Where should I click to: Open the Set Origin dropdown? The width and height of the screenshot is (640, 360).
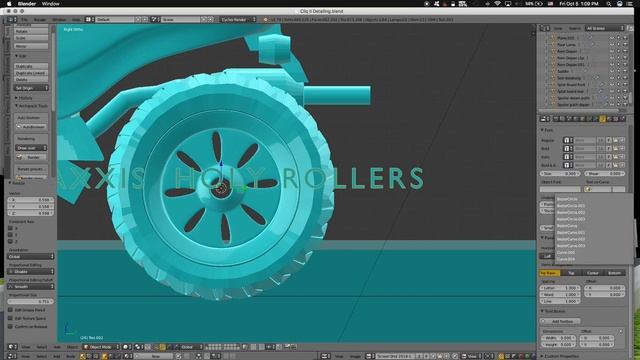tap(31, 88)
